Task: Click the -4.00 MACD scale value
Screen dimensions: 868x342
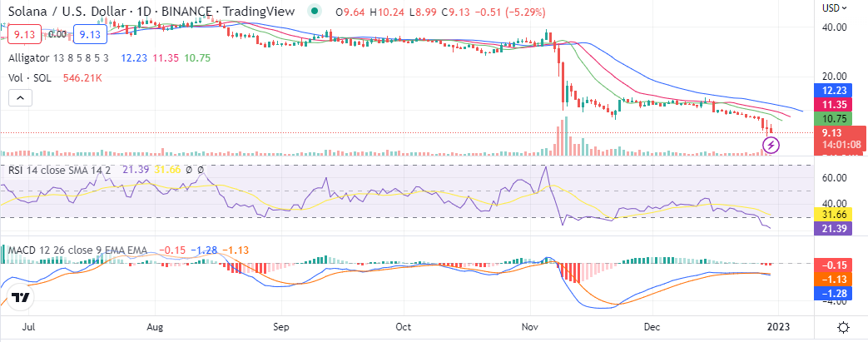Action: pos(834,302)
